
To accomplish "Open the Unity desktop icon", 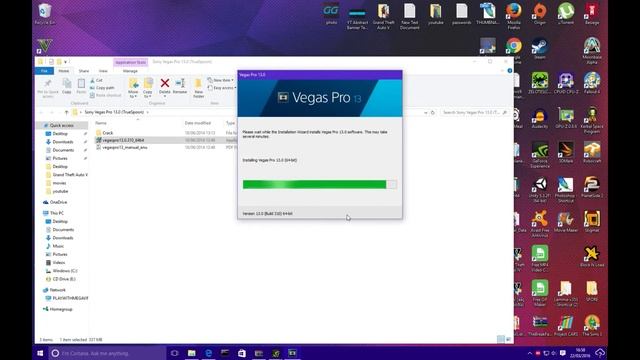I will 540,190.
